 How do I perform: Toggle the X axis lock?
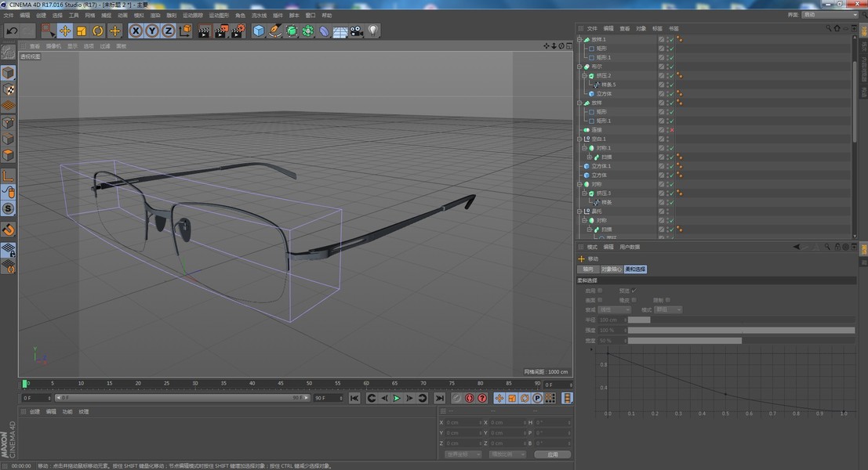(136, 31)
